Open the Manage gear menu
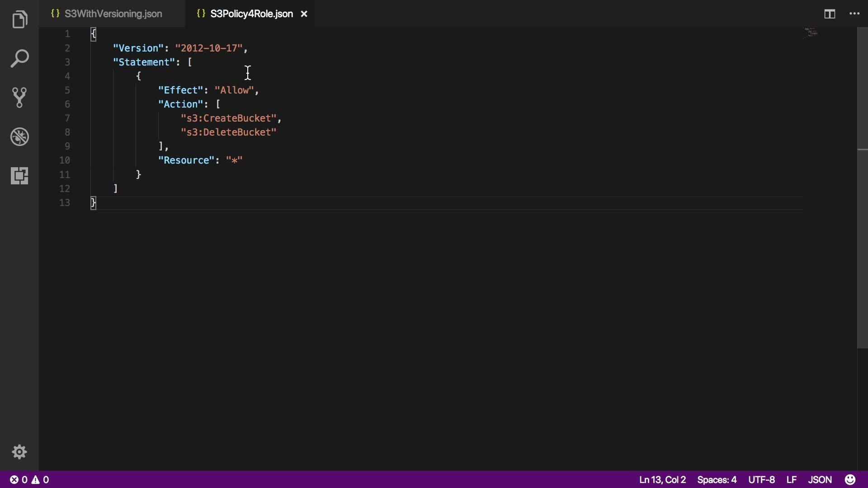 [19, 452]
